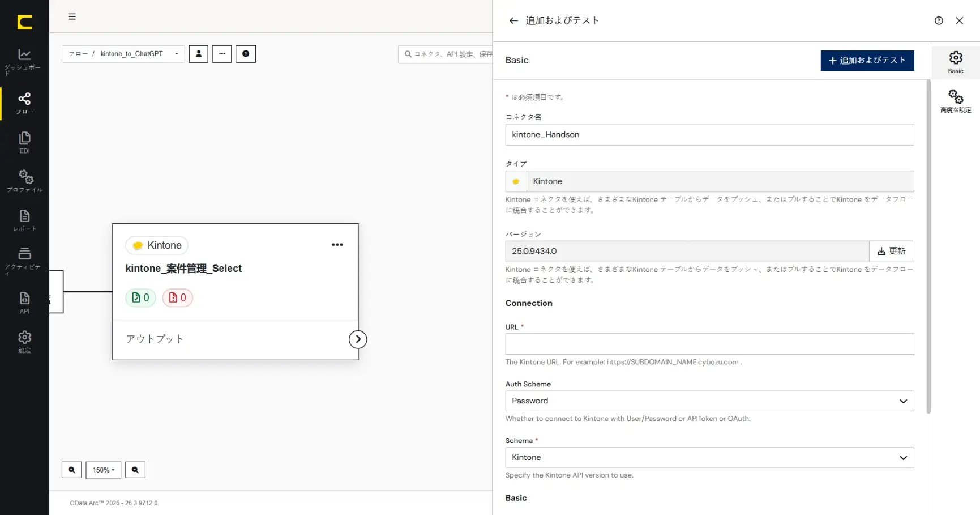This screenshot has width=980, height=515.
Task: Click the settings panel vertical scrollbar
Action: (928, 246)
